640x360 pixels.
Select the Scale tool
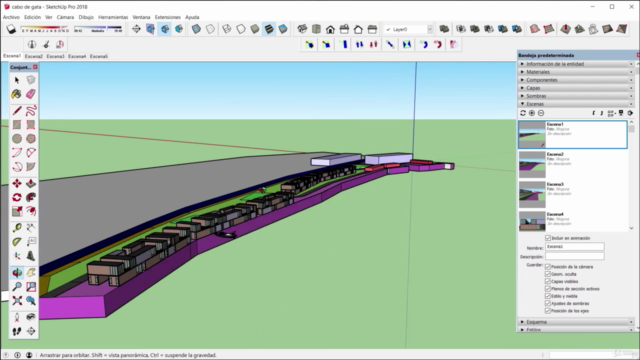(17, 211)
